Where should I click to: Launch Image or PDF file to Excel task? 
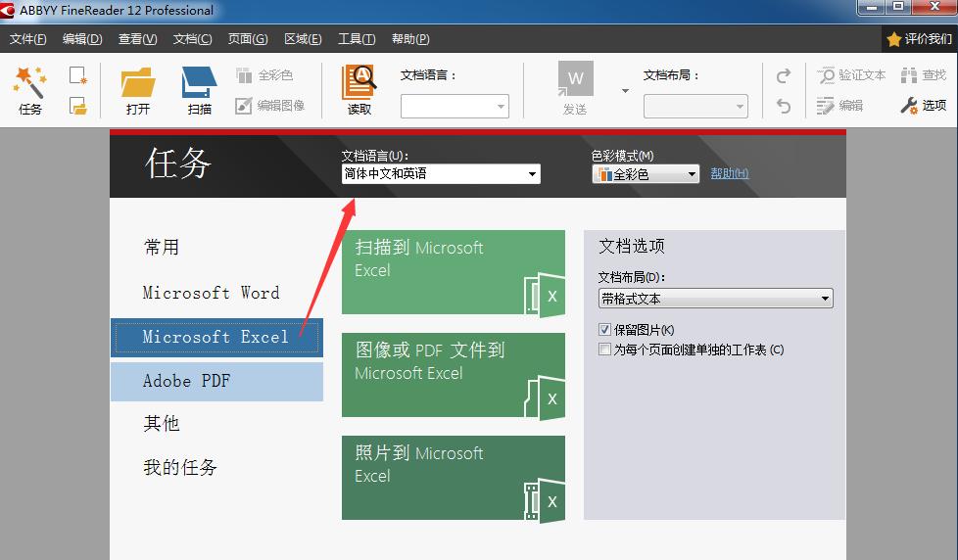tap(454, 375)
